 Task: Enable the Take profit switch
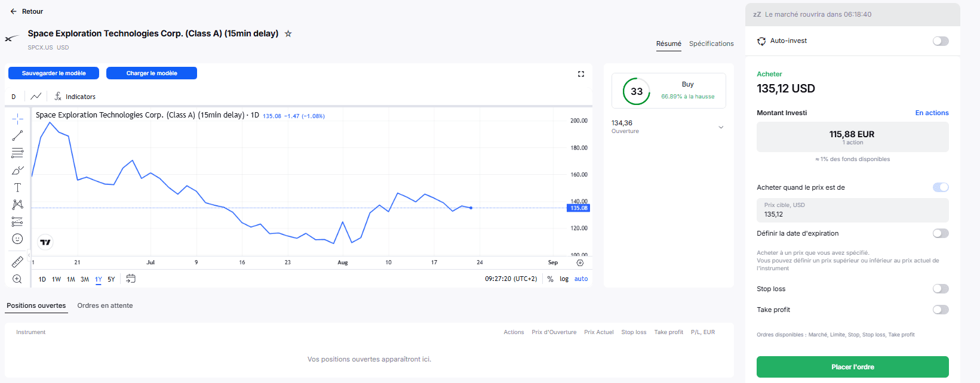click(x=941, y=310)
